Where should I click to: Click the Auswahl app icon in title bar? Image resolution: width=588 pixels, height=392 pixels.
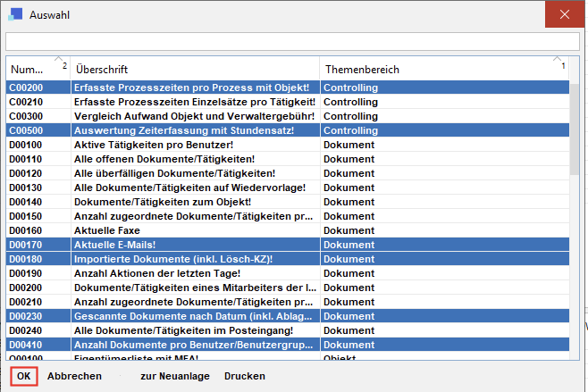[15, 14]
